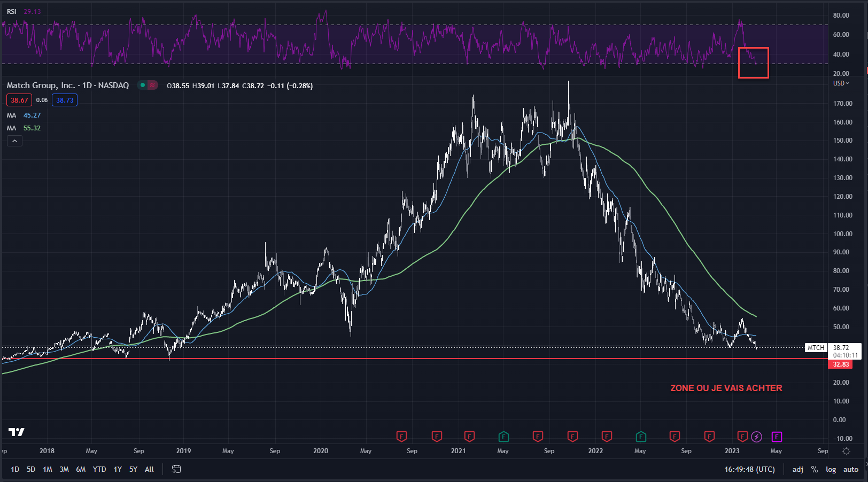The image size is (868, 482).
Task: Click the 0.06 spread value
Action: click(x=42, y=100)
